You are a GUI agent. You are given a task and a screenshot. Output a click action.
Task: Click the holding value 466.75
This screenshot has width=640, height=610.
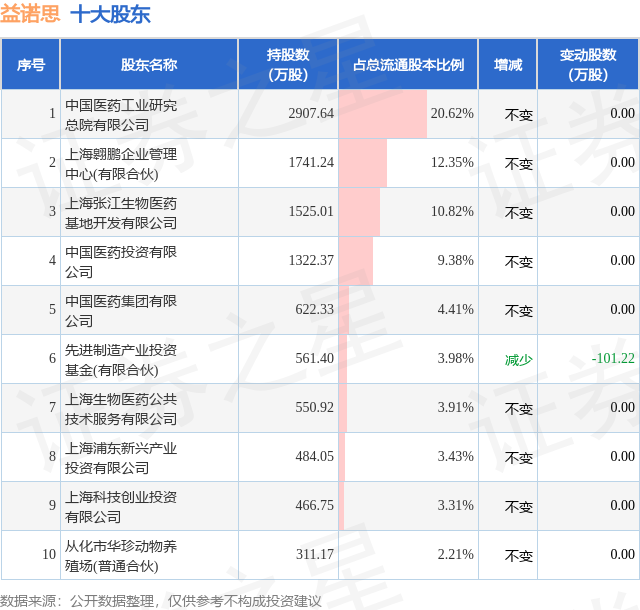[x=314, y=505]
